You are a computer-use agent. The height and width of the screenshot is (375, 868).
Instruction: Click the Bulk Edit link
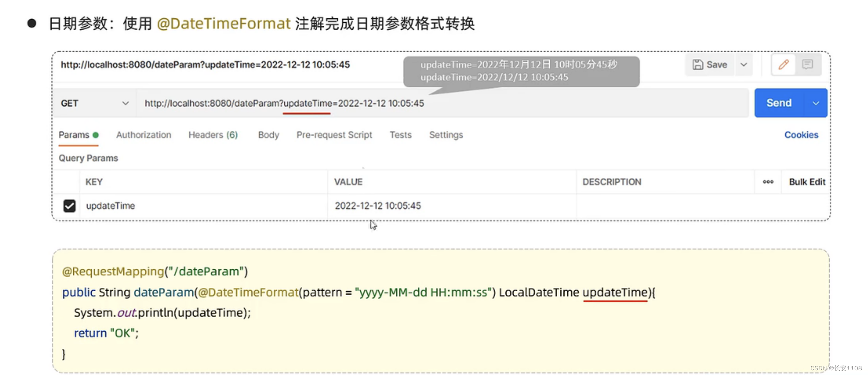807,182
